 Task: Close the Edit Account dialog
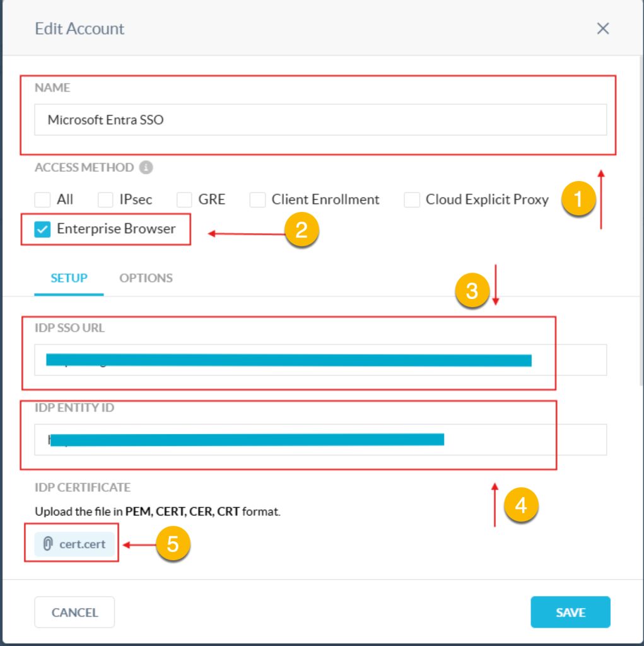[x=603, y=28]
